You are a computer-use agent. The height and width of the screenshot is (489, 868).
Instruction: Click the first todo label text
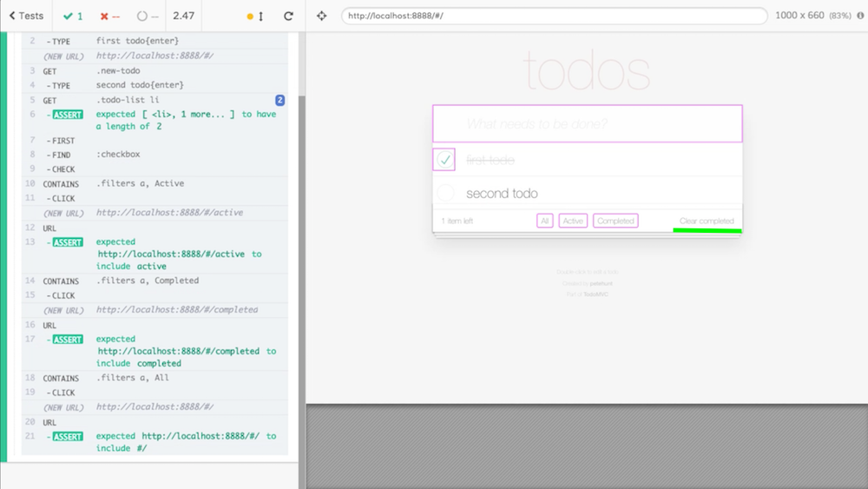click(490, 160)
